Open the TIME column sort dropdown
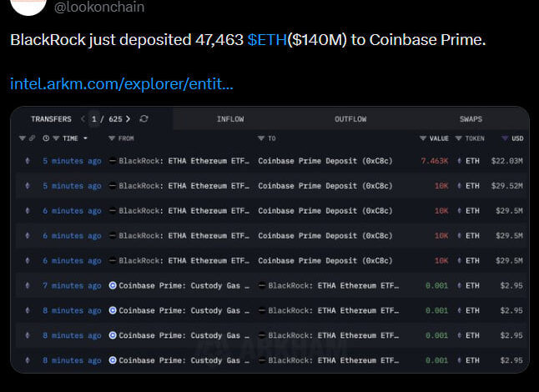 tap(85, 138)
